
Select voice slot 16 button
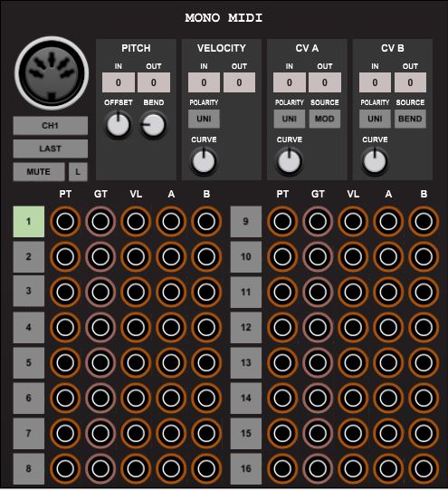246,469
